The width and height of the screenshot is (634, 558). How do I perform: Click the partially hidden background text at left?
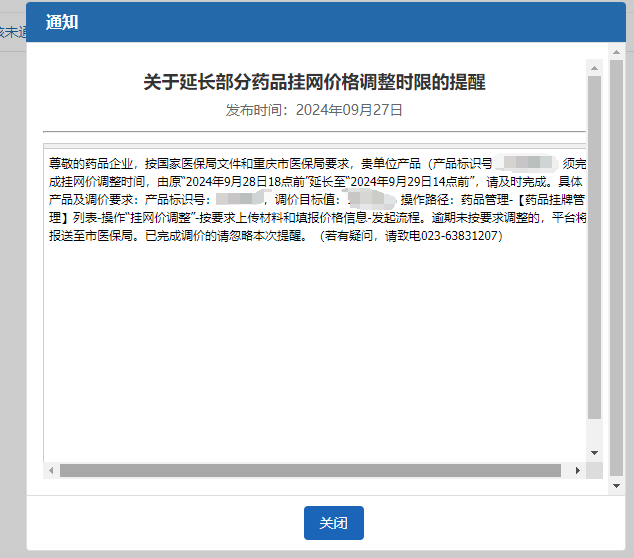[11, 33]
